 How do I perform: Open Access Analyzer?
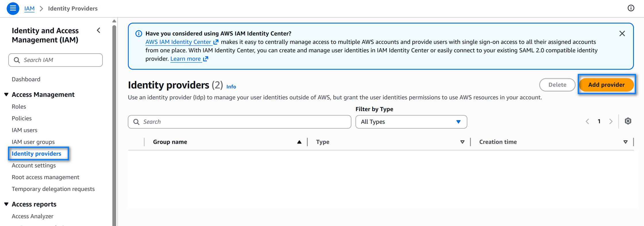pyautogui.click(x=32, y=216)
